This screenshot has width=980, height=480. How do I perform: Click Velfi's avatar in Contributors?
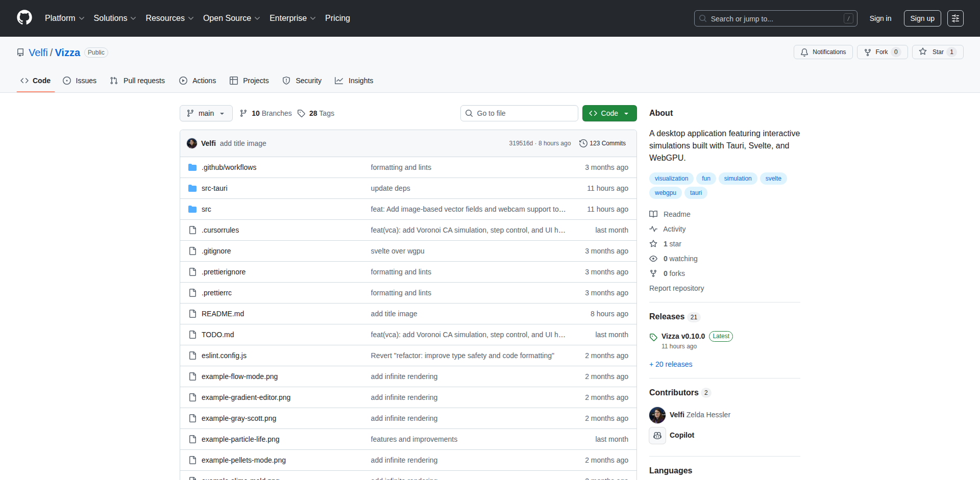(x=657, y=415)
